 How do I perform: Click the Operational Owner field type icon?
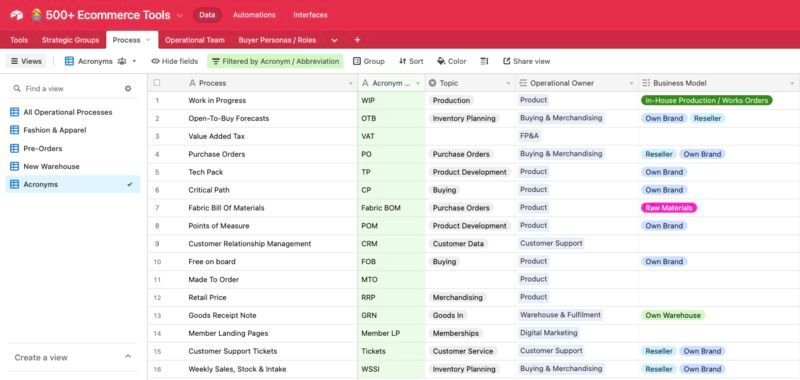click(x=522, y=83)
